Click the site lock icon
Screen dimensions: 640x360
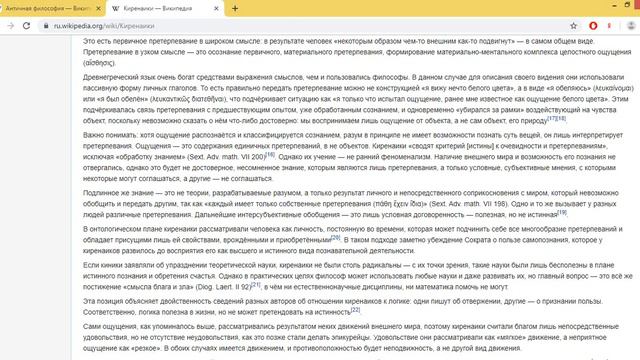[46, 26]
